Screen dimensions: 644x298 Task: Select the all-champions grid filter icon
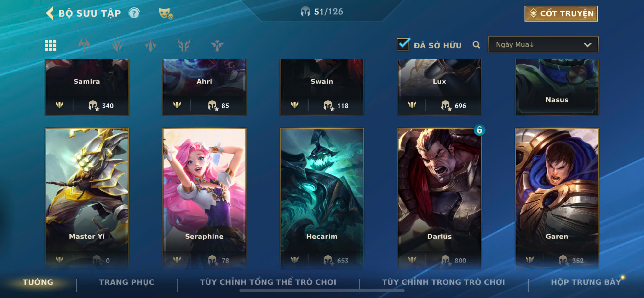[x=51, y=45]
